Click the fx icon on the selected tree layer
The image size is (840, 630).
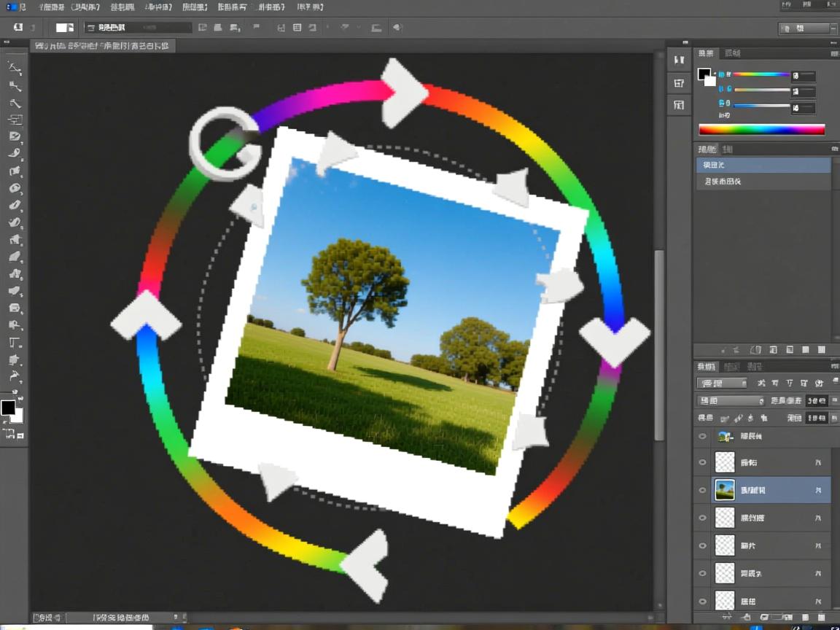[x=817, y=491]
